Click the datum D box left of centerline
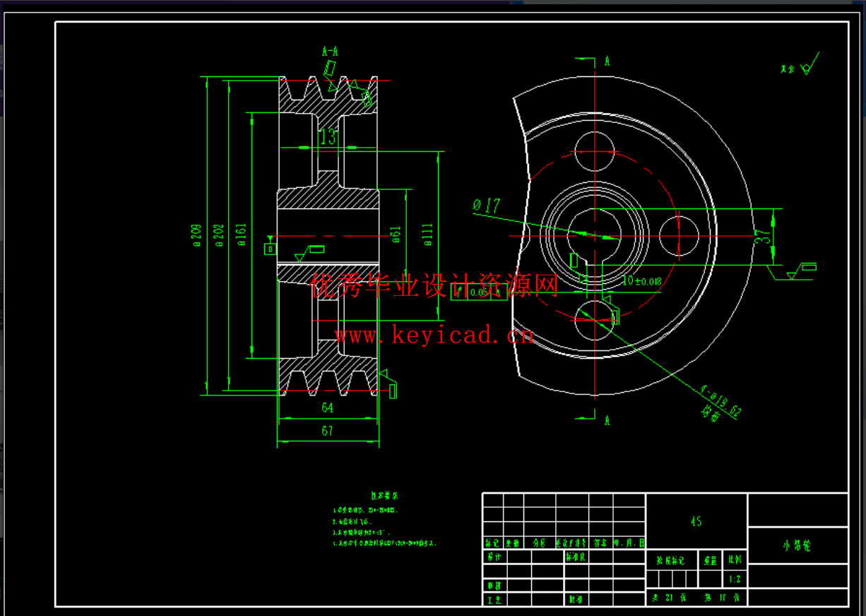This screenshot has width=866, height=616. pos(269,248)
